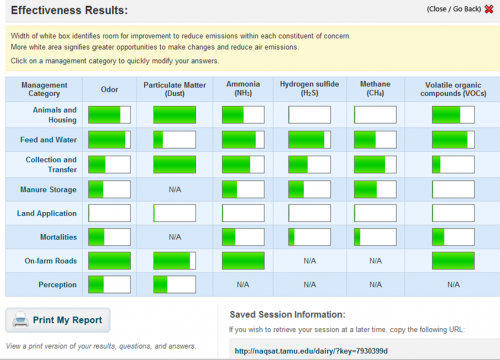Screen dimensions: 500x360
Task: Open the Manure Storage category
Action: 48,189
